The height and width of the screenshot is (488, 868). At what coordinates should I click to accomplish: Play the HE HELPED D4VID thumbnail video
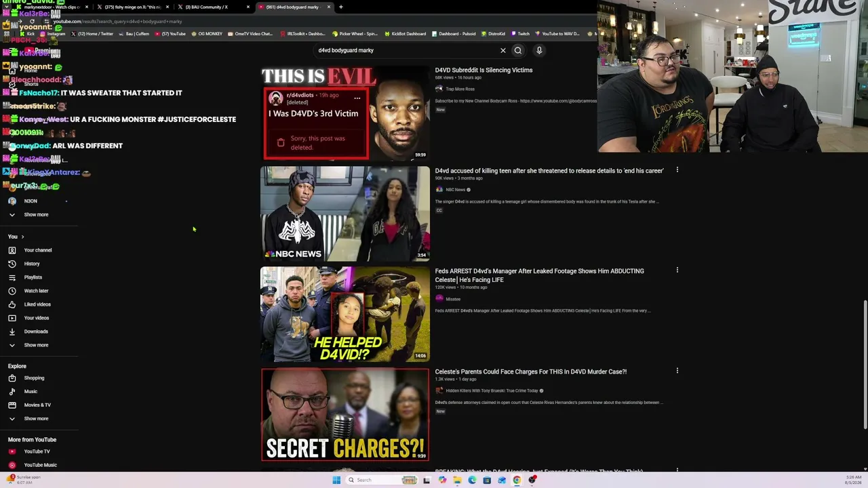coord(344,314)
